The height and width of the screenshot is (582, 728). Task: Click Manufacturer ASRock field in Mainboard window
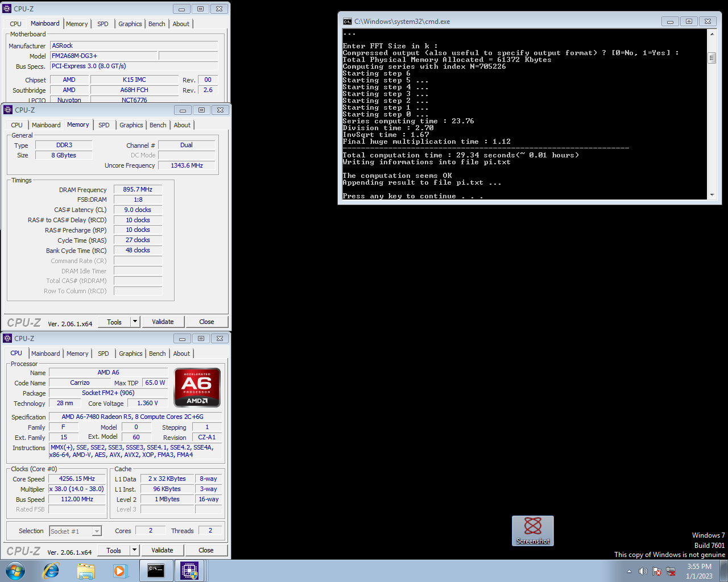(x=134, y=45)
